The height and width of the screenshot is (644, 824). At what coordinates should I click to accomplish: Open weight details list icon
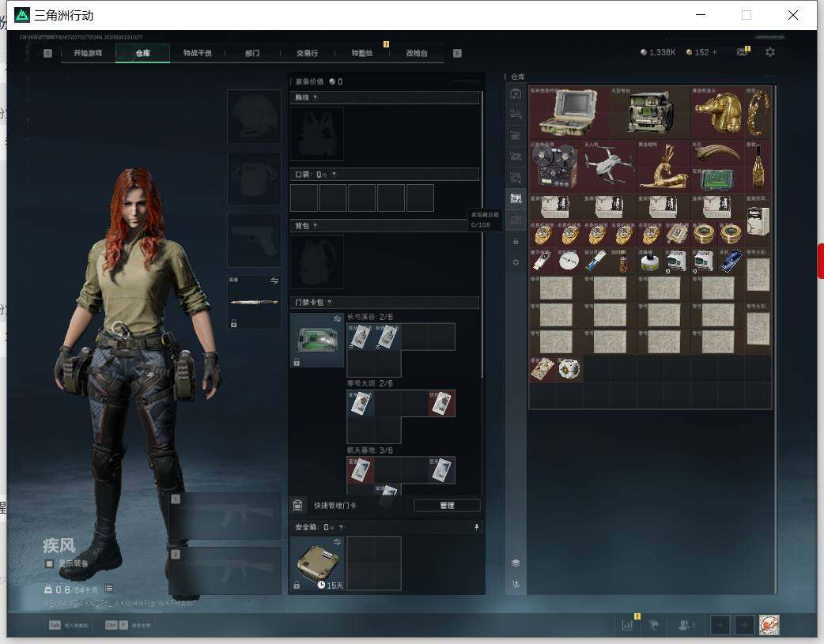108,589
